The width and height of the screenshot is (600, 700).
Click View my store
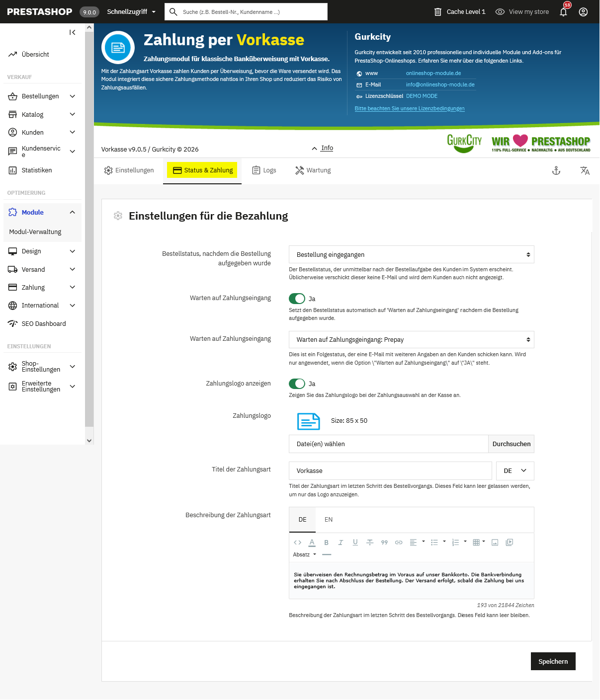click(x=522, y=12)
